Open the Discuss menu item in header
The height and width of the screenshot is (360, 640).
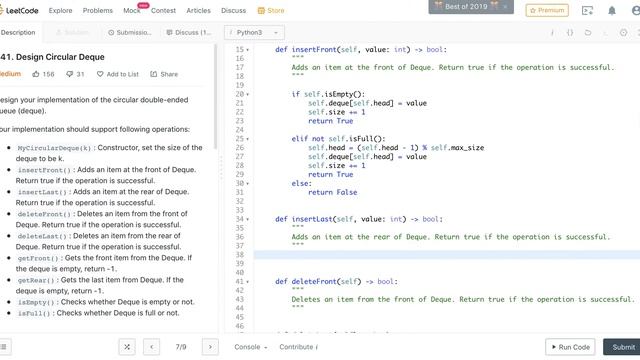point(233,11)
